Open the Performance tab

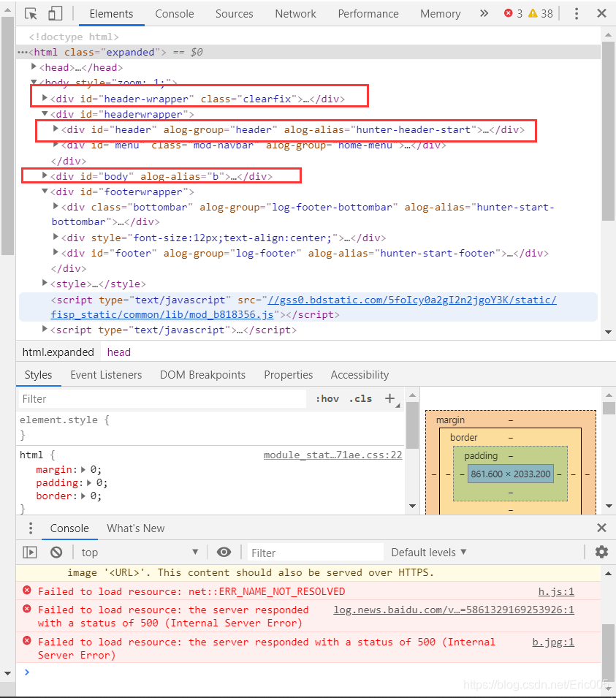(368, 14)
